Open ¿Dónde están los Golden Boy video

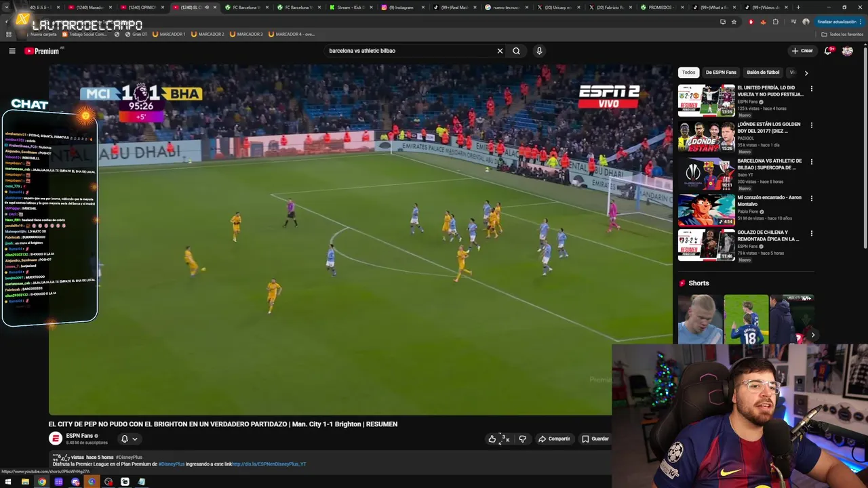pos(706,137)
